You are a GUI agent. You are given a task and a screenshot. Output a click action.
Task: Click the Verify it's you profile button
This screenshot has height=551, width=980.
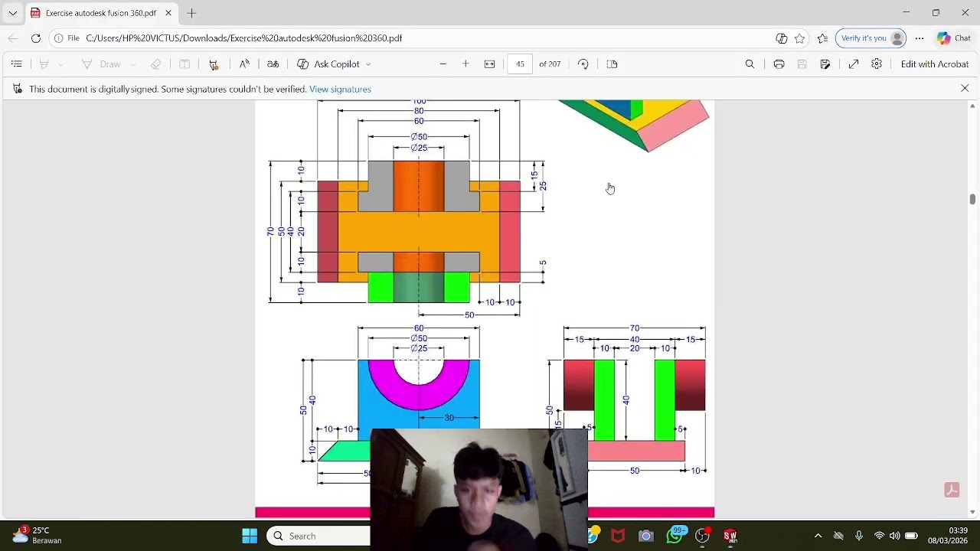click(x=872, y=38)
